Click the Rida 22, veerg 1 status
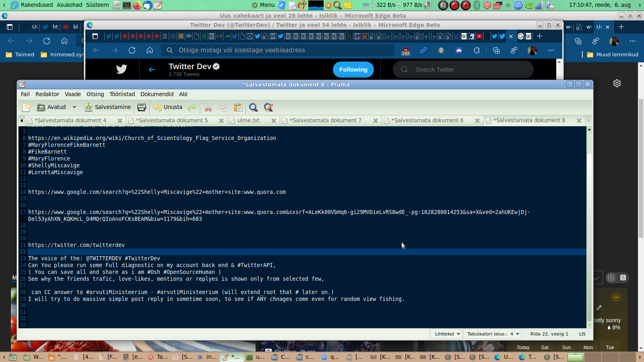Image resolution: width=644 pixels, height=362 pixels. pyautogui.click(x=549, y=334)
